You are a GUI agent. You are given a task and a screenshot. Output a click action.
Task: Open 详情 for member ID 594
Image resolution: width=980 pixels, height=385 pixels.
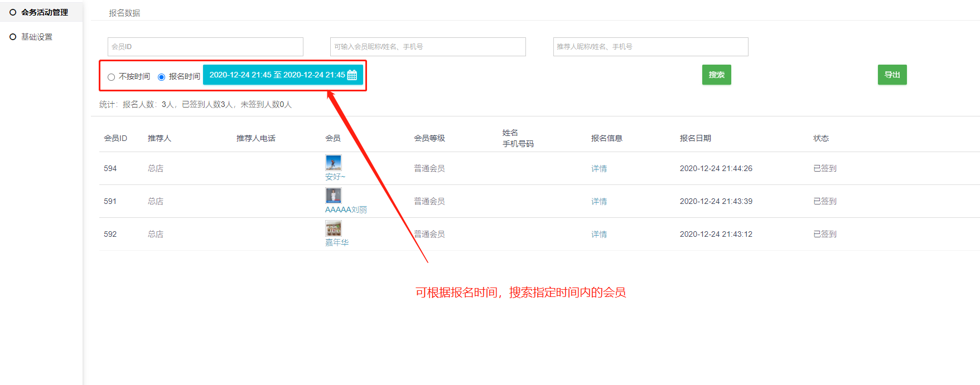click(599, 168)
